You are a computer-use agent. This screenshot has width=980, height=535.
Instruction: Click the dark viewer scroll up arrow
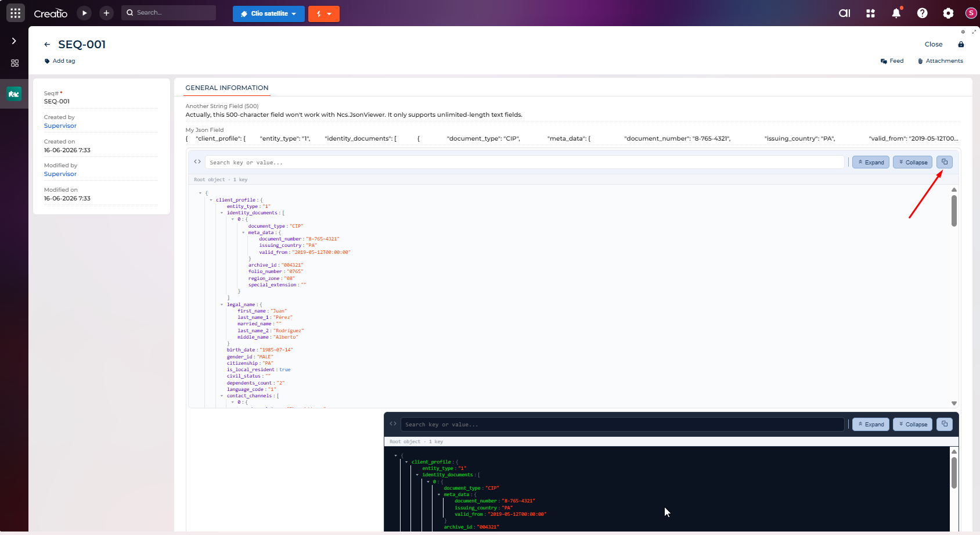(x=954, y=451)
